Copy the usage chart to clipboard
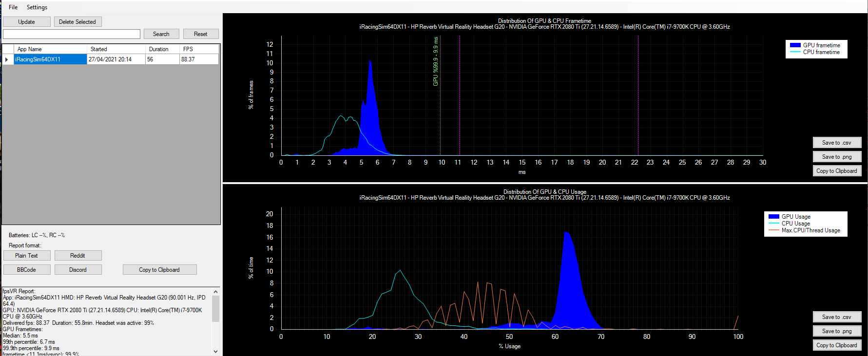The width and height of the screenshot is (868, 356). click(x=837, y=345)
